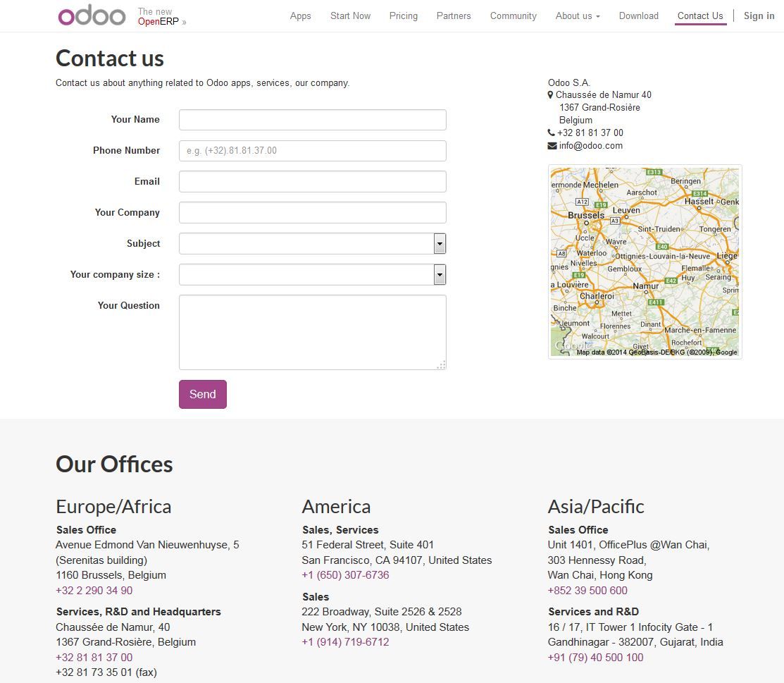Image resolution: width=784 pixels, height=683 pixels.
Task: Click inside the Your Question textarea
Action: click(313, 332)
